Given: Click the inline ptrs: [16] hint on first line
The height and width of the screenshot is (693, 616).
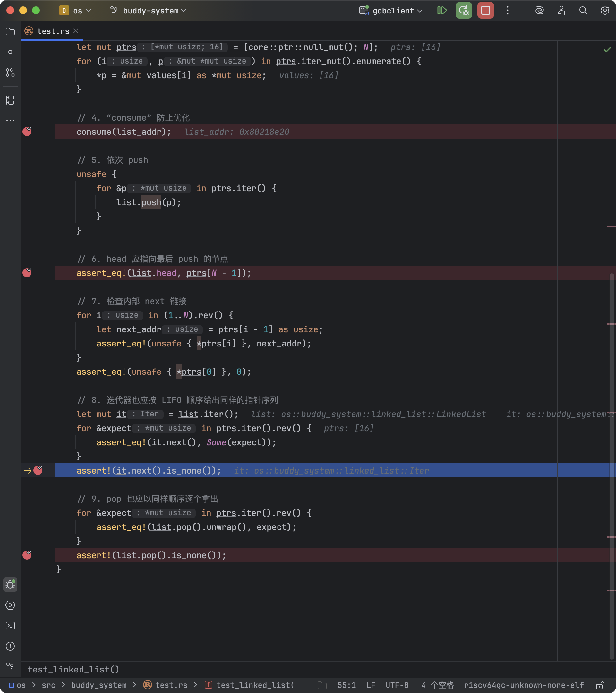Looking at the screenshot, I should pos(415,47).
